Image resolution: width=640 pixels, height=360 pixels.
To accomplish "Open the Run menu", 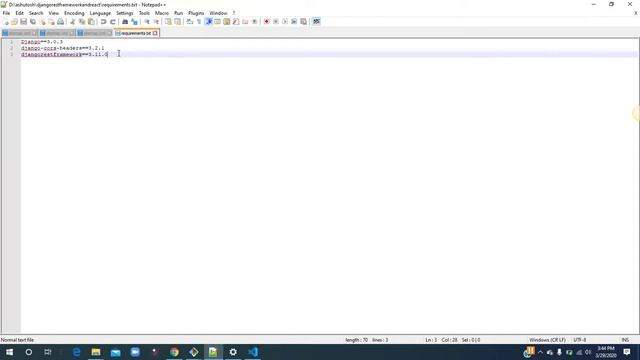I will pyautogui.click(x=178, y=13).
